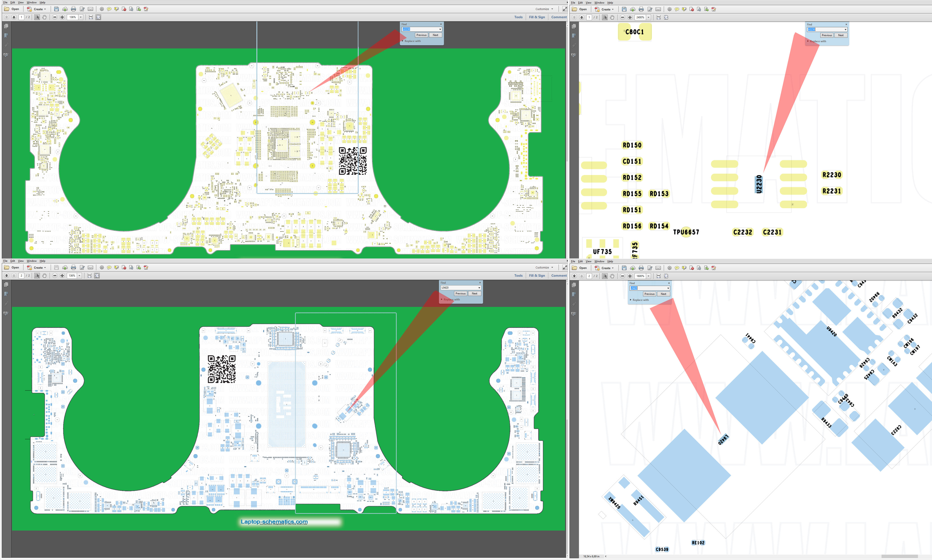The width and height of the screenshot is (932, 560).
Task: Open the Attachments paperclip panel in the 1600% zoom window
Action: point(574,304)
